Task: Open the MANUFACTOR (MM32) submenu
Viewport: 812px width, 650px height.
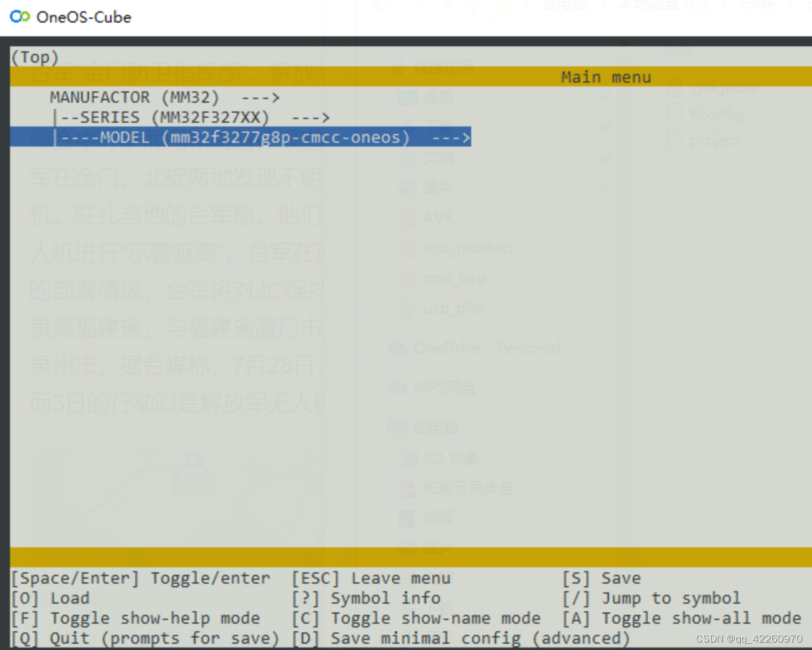Action: point(165,98)
